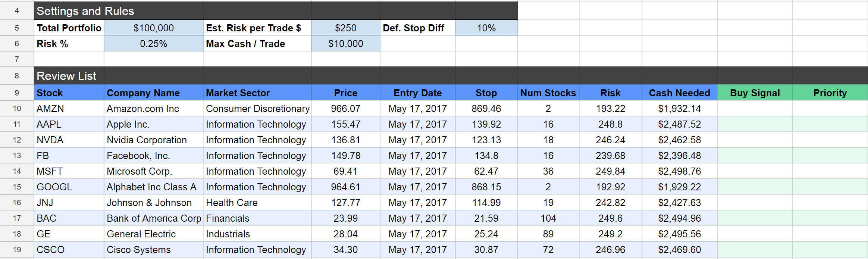868x259 pixels.
Task: Select the Num Stocks value 104
Action: [548, 218]
